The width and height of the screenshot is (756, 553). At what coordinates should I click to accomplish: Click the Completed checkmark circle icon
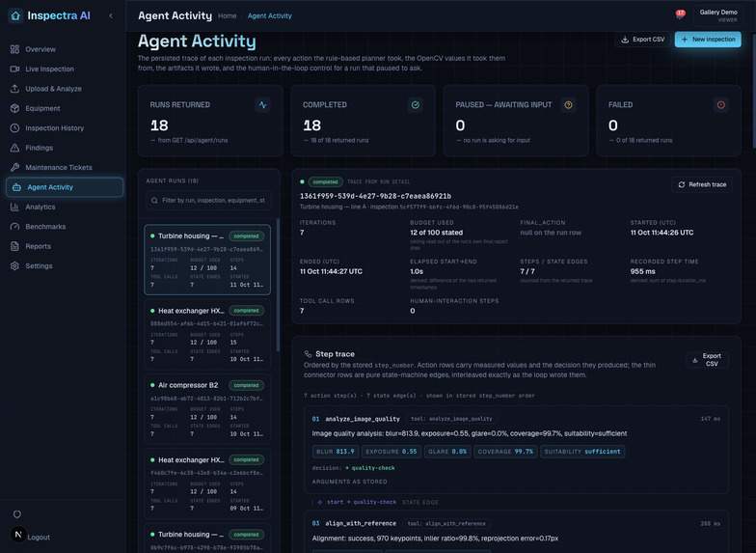click(415, 104)
